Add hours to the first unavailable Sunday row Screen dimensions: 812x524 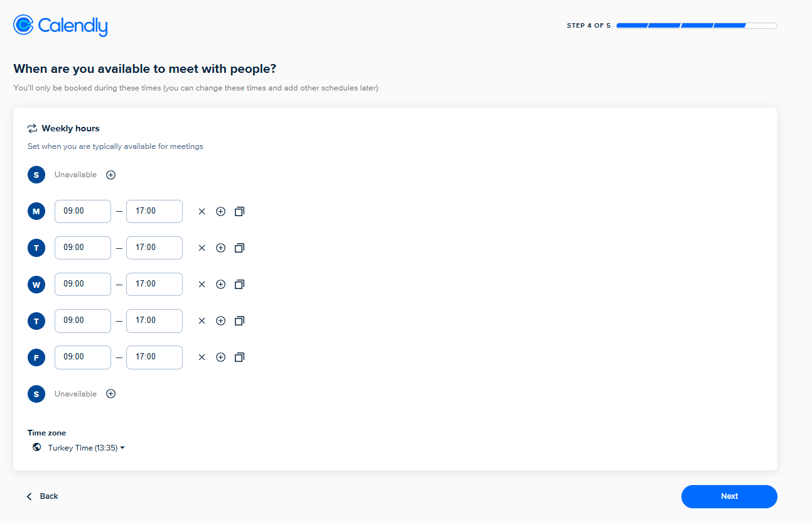pos(111,175)
